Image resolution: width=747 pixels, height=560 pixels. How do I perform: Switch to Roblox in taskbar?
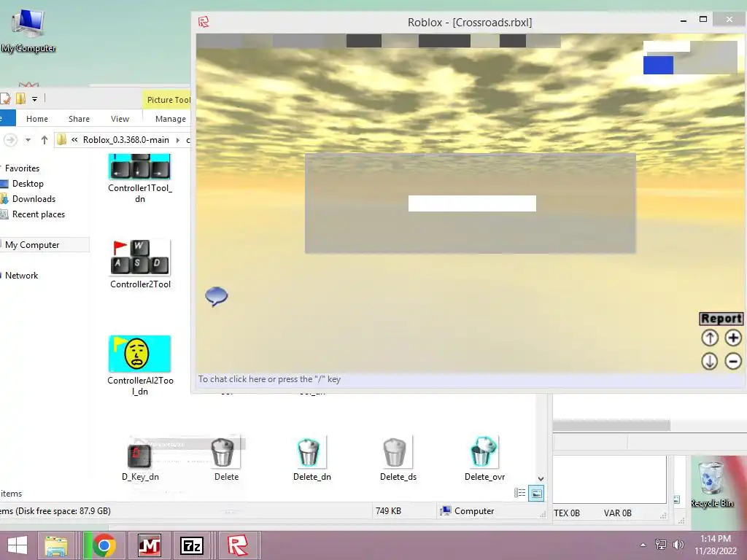pyautogui.click(x=237, y=545)
